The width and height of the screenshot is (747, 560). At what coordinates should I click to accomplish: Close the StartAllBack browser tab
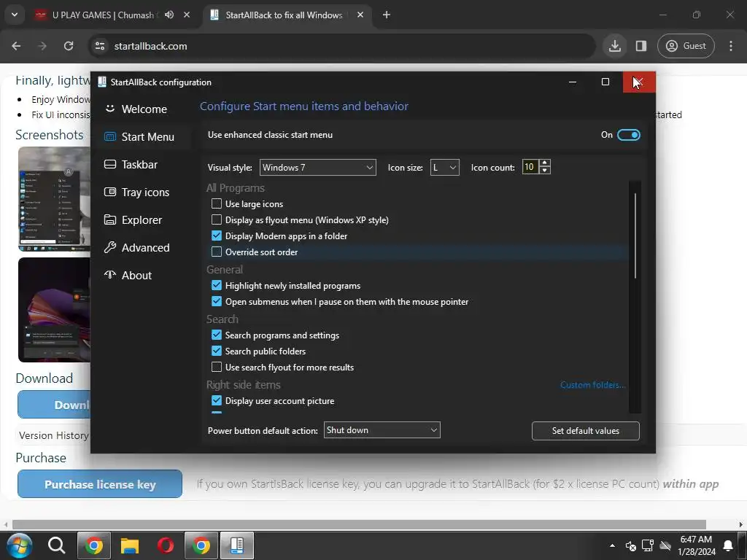[360, 15]
